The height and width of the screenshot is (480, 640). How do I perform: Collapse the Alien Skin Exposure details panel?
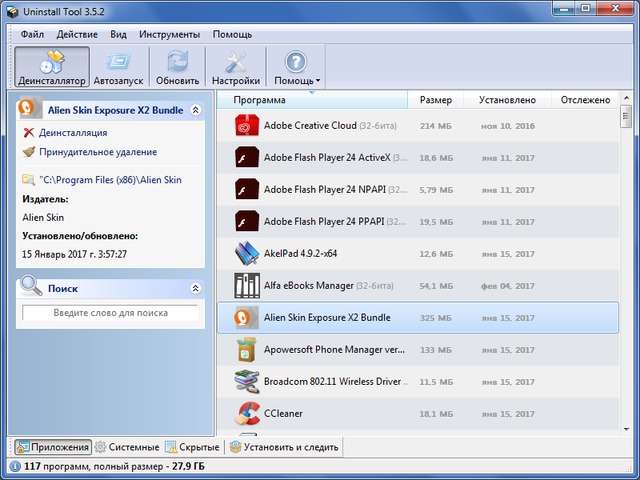coord(195,110)
